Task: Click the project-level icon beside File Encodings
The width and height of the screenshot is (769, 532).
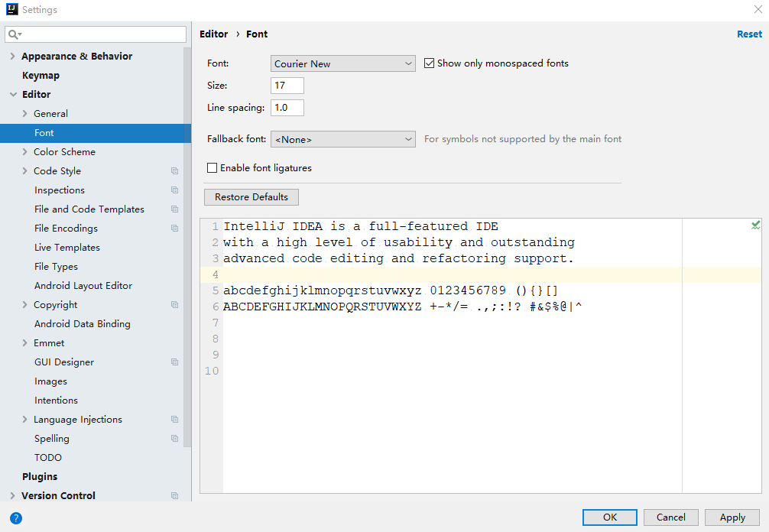Action: pyautogui.click(x=174, y=229)
